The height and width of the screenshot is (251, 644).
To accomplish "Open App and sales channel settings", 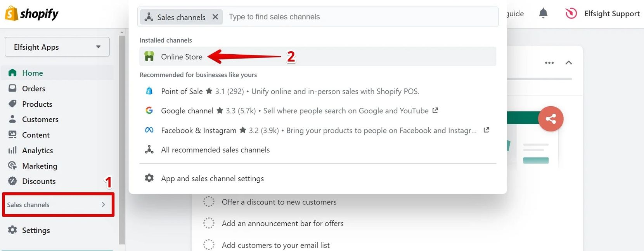I will (x=212, y=178).
